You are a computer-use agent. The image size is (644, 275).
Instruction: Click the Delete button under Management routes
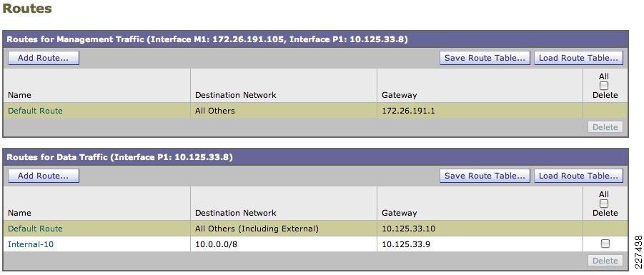coord(605,127)
